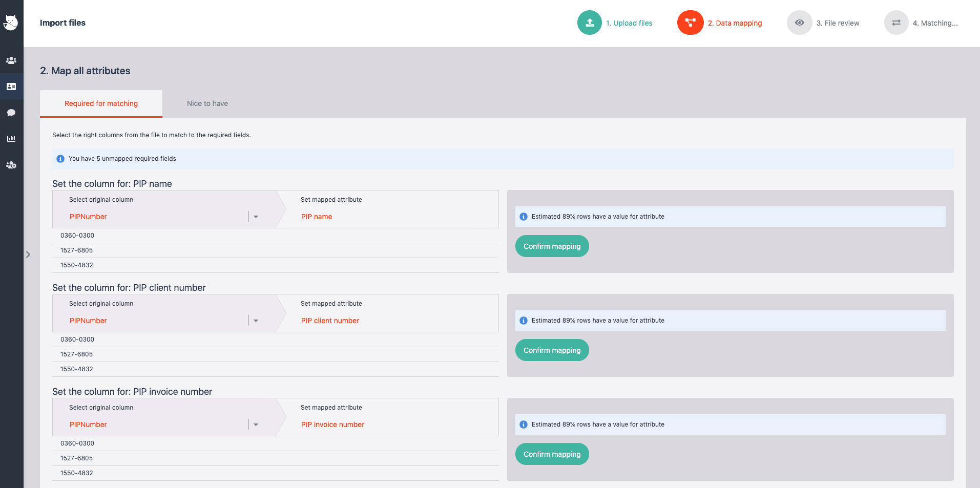Click PIPNumber value in PIP client number section
Image resolution: width=980 pixels, height=488 pixels.
pyautogui.click(x=88, y=321)
